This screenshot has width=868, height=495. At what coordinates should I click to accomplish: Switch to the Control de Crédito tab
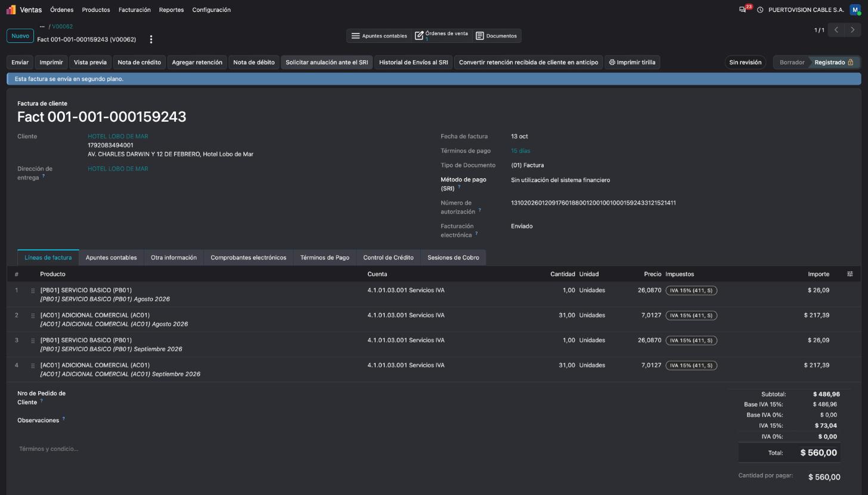click(x=388, y=258)
